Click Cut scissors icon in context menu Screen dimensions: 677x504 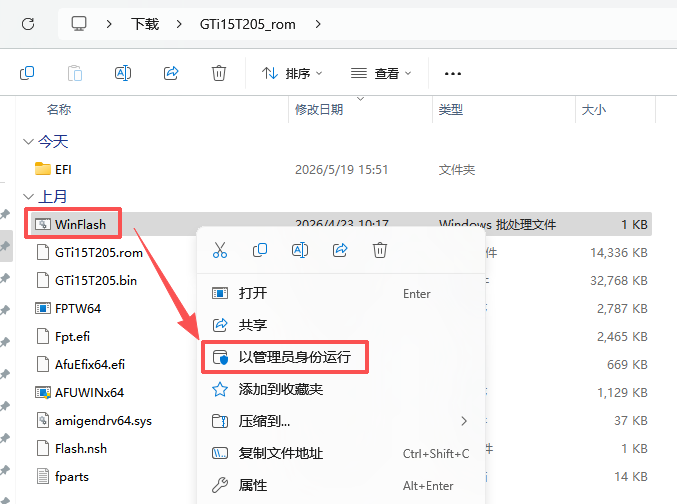[220, 250]
